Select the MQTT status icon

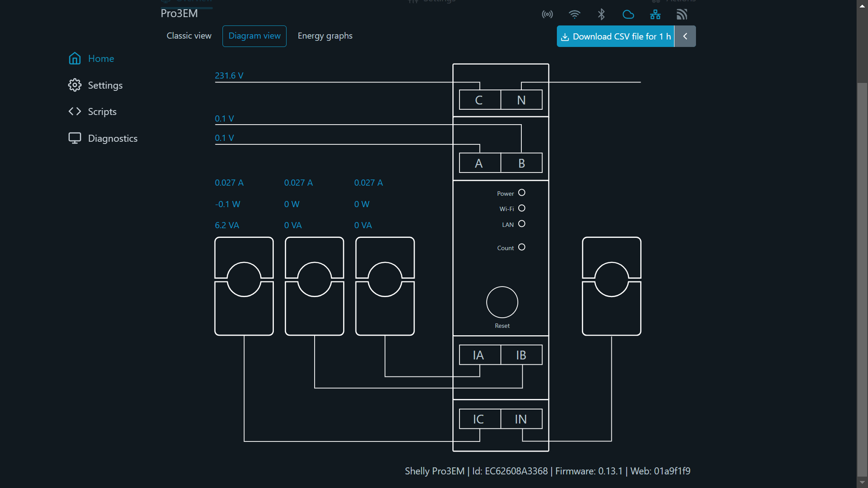click(682, 14)
